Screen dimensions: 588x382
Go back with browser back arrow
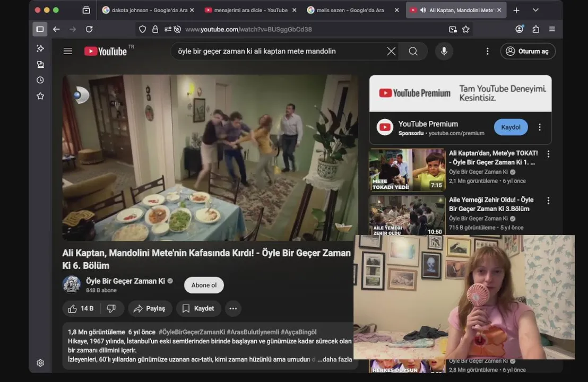[56, 29]
